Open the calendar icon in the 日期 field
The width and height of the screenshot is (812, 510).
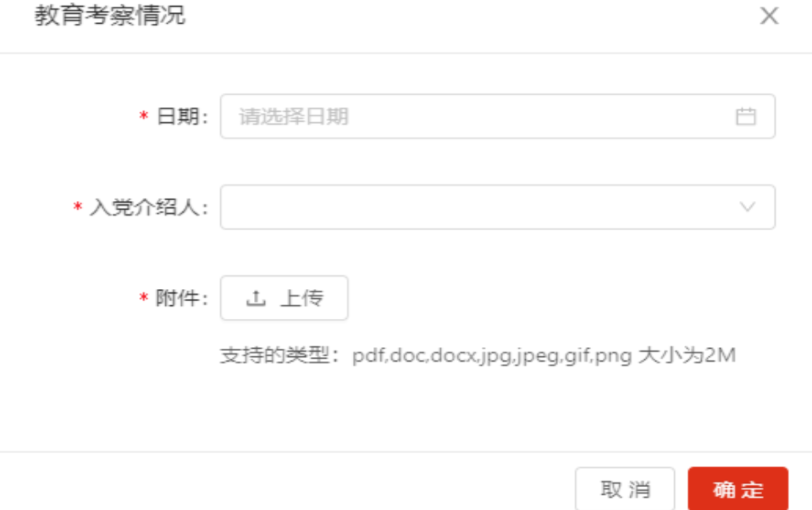[x=745, y=116]
